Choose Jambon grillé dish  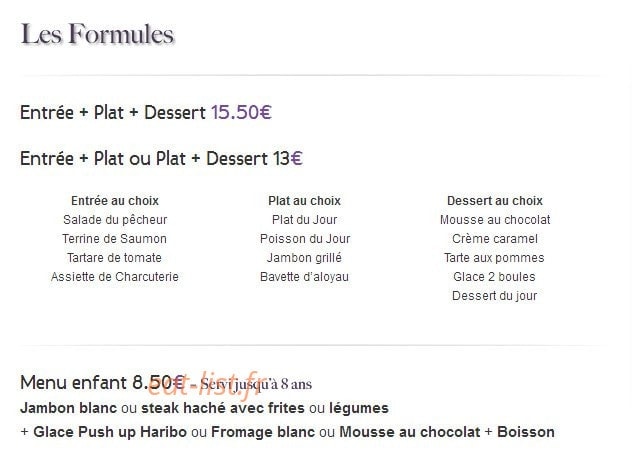[304, 258]
